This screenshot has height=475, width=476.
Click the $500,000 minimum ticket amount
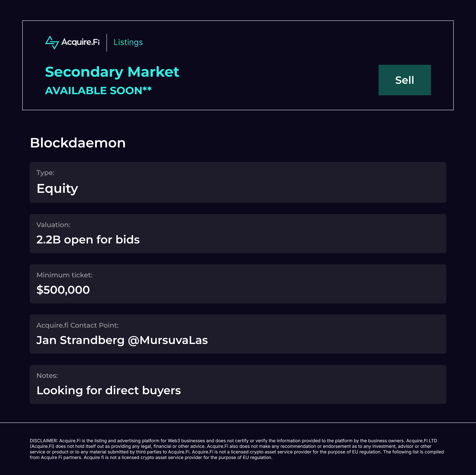coord(63,290)
